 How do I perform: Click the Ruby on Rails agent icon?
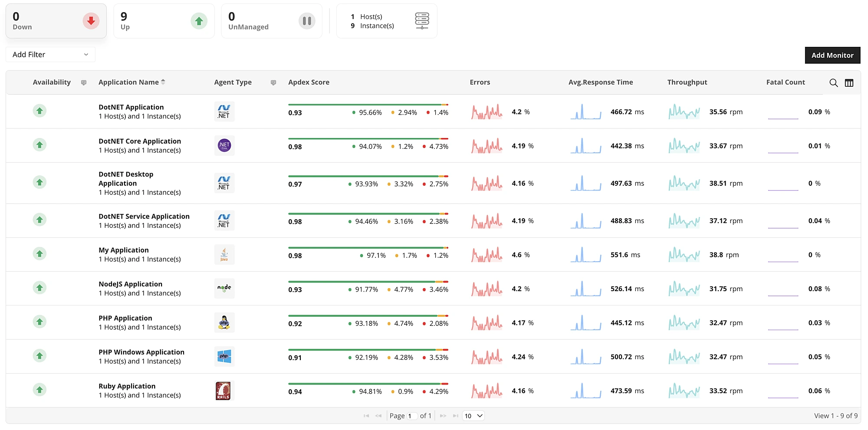click(x=224, y=391)
